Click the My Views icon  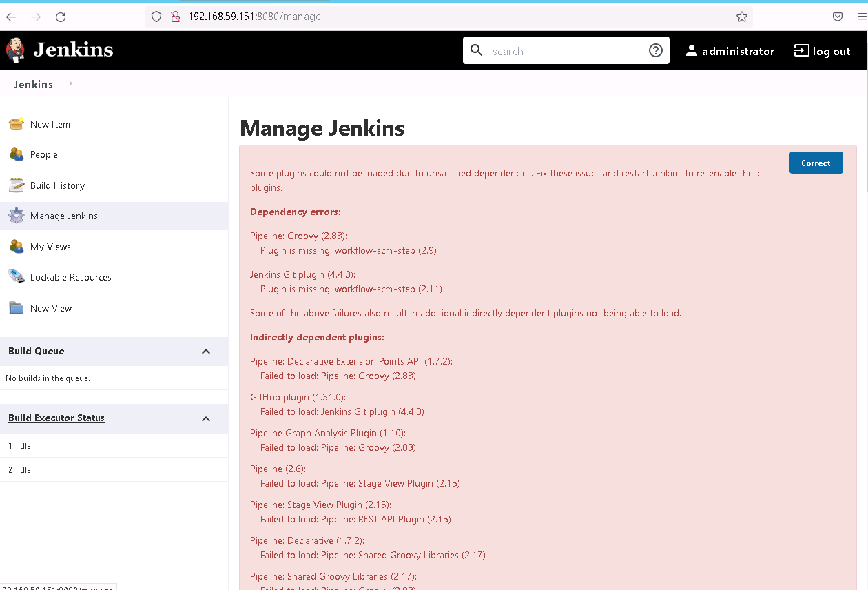tap(17, 247)
